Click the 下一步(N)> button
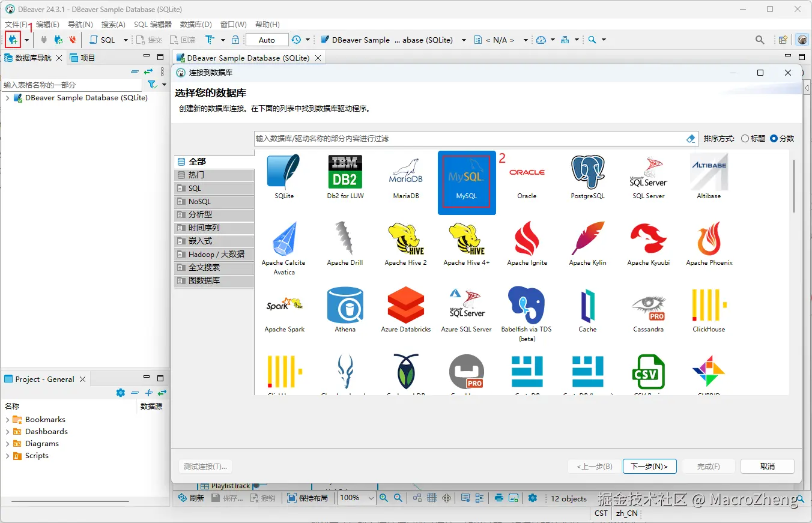The width and height of the screenshot is (812, 523). 649,467
